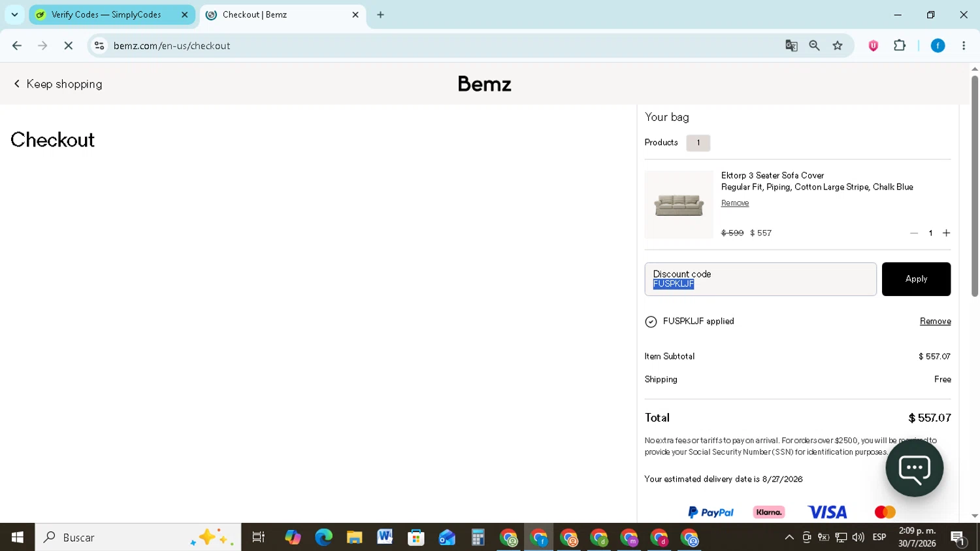Click the Klarna logo
980x551 pixels.
click(769, 512)
